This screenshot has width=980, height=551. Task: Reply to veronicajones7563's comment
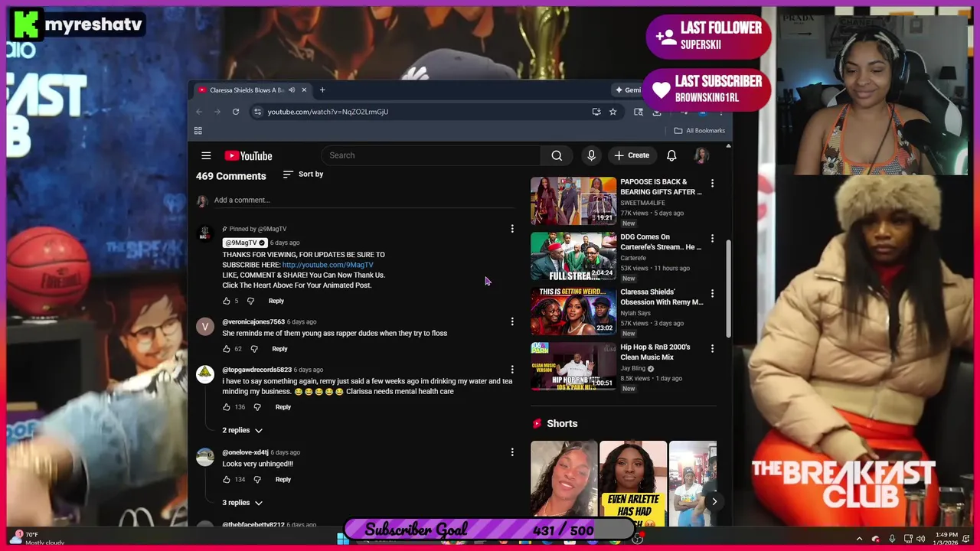point(279,349)
